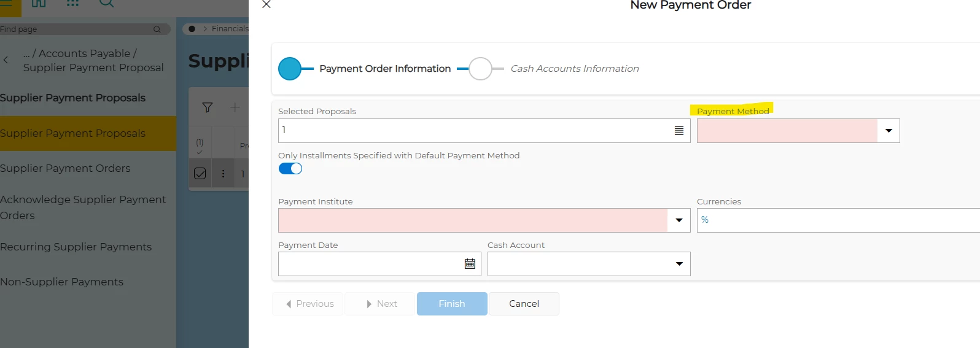Close the New Payment Order dialog
This screenshot has width=980, height=348.
click(x=266, y=4)
